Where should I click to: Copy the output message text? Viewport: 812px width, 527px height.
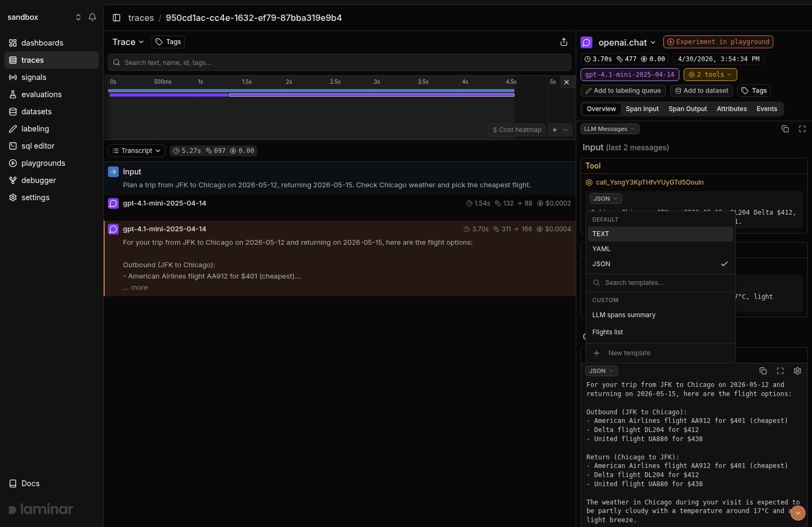(763, 371)
